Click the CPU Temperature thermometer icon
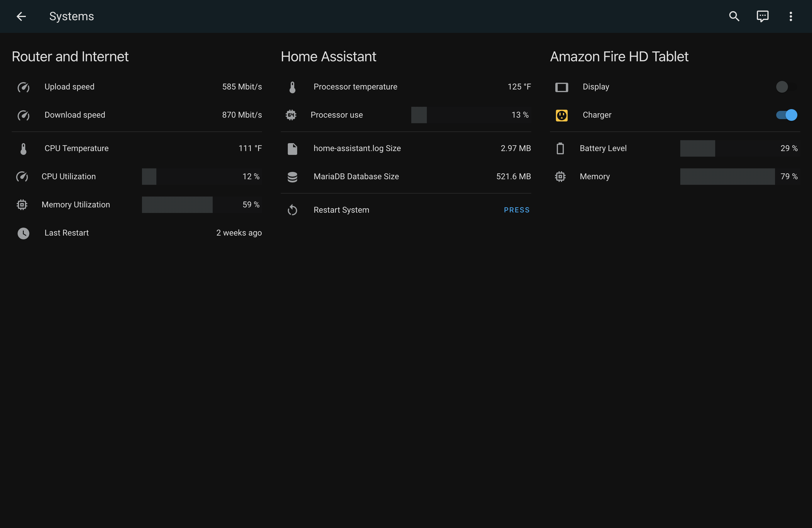Viewport: 812px width, 528px height. (x=23, y=149)
